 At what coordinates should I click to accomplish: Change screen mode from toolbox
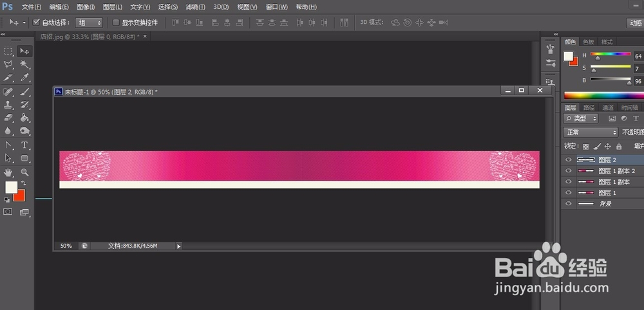(x=24, y=212)
